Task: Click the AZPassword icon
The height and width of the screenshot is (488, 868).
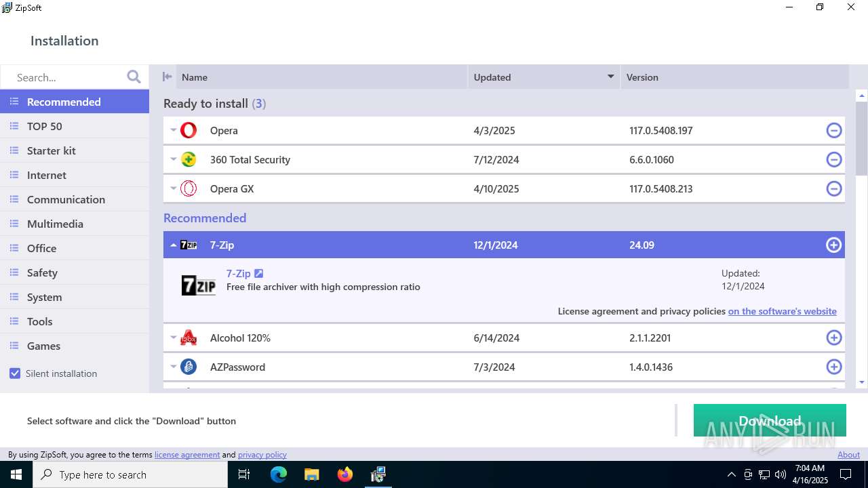Action: [189, 367]
